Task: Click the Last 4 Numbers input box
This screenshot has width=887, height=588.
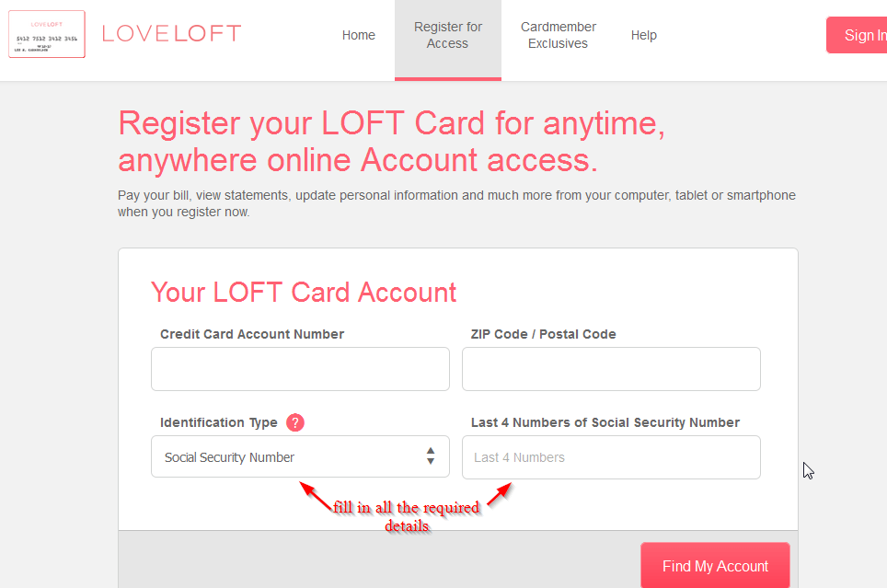Action: [x=611, y=457]
